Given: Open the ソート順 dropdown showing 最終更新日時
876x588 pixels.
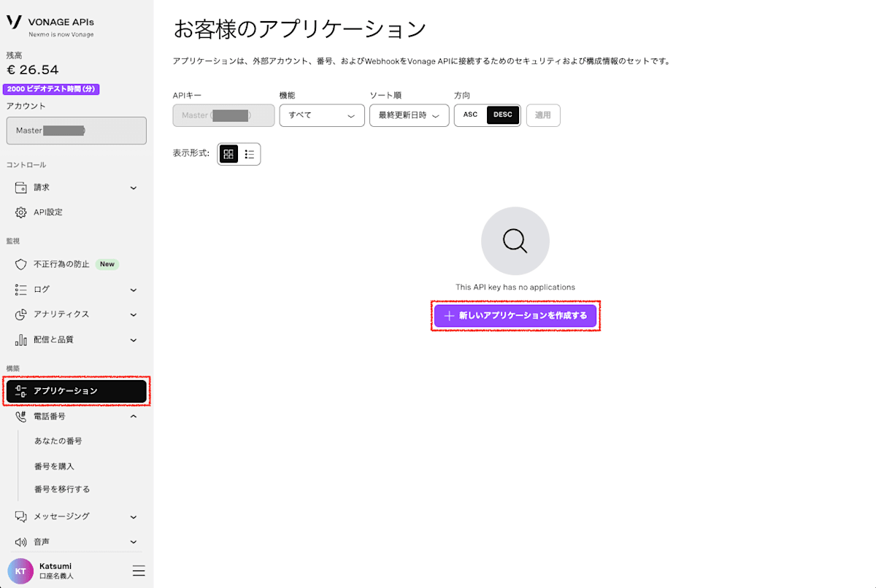Looking at the screenshot, I should click(409, 115).
